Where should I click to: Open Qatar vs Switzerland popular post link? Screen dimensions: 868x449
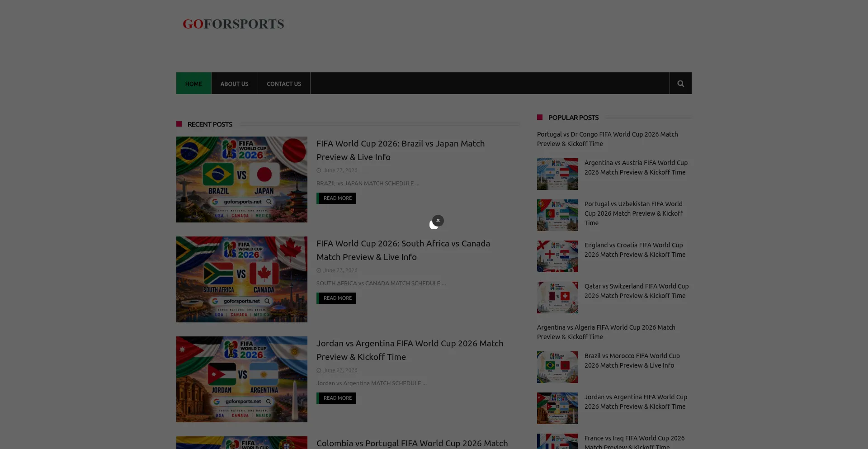pyautogui.click(x=637, y=291)
